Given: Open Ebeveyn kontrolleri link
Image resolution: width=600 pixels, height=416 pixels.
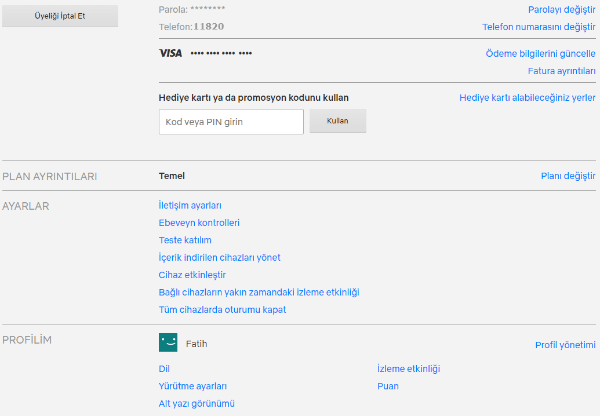Looking at the screenshot, I should tap(199, 222).
